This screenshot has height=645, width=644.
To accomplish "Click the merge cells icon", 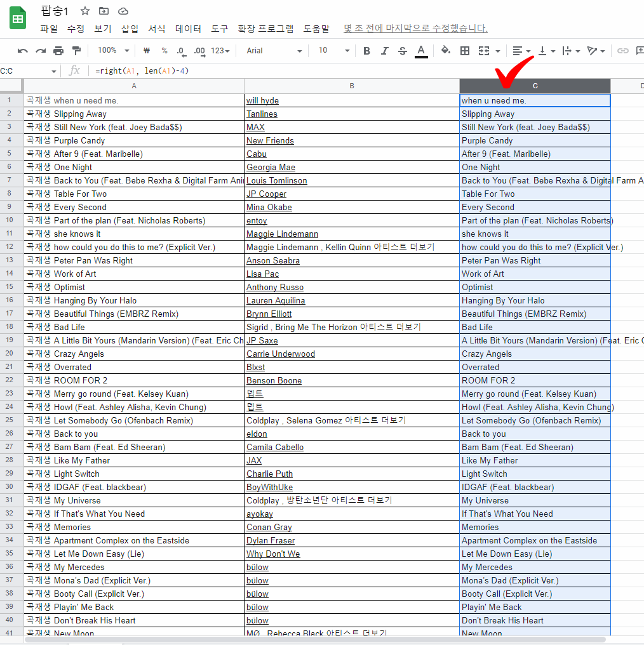I will coord(484,51).
